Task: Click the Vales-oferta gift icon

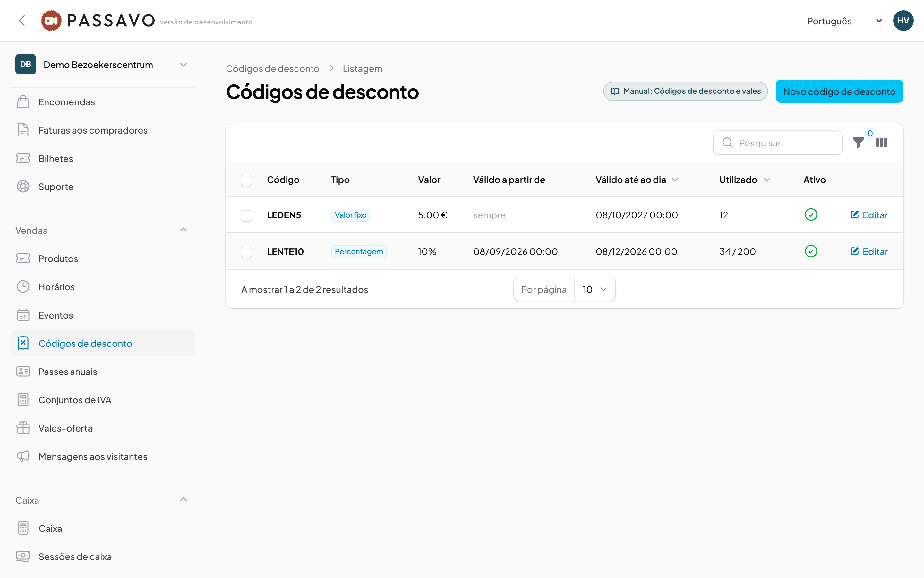Action: coord(23,428)
